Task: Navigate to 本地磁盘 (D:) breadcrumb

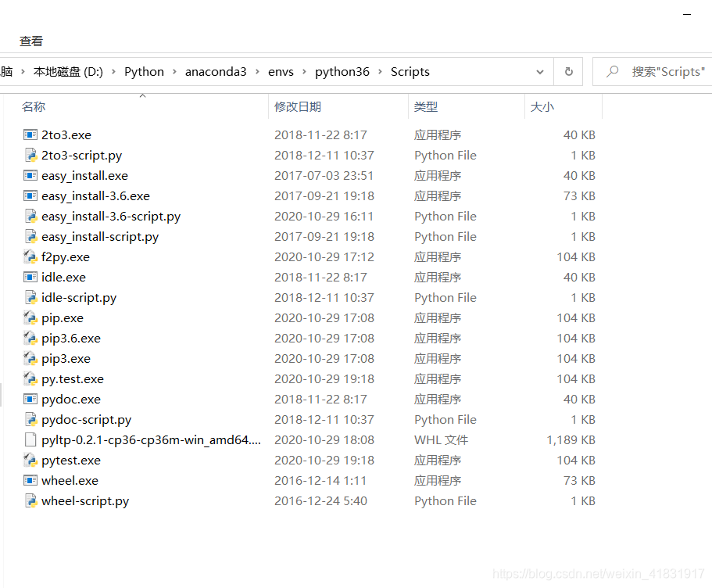Action: tap(68, 72)
